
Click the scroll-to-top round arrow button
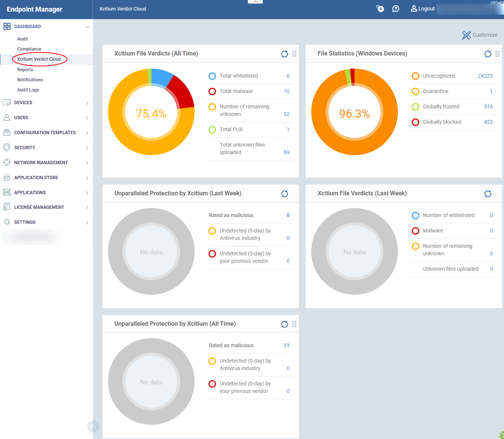[x=93, y=427]
